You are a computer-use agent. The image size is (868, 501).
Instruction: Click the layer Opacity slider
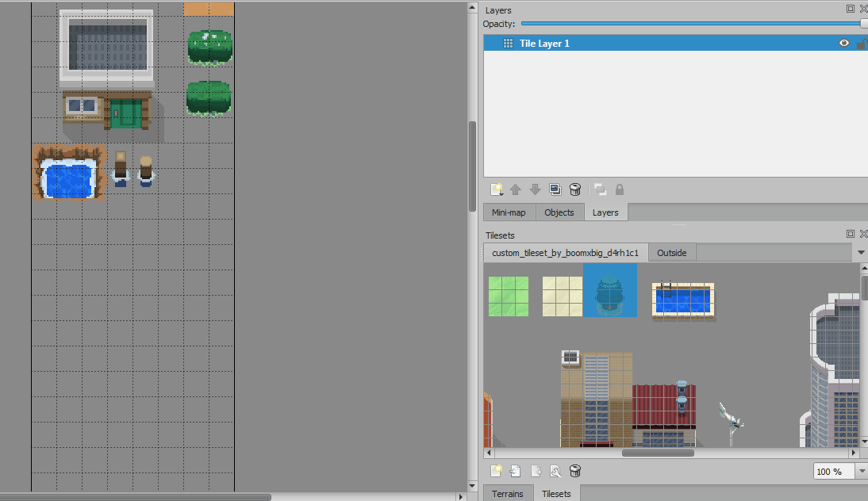pyautogui.click(x=690, y=25)
